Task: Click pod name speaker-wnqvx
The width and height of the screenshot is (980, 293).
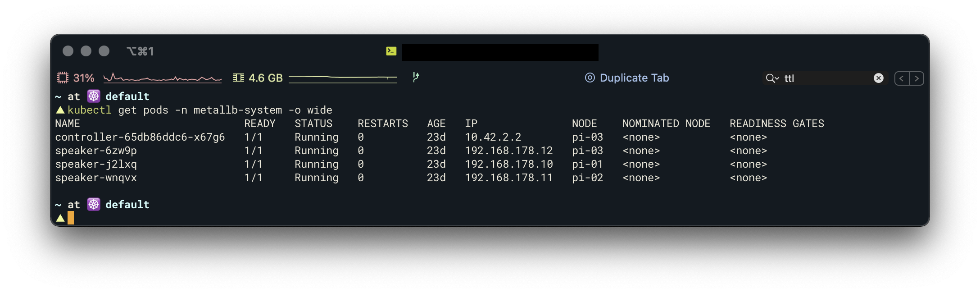Action: point(96,178)
